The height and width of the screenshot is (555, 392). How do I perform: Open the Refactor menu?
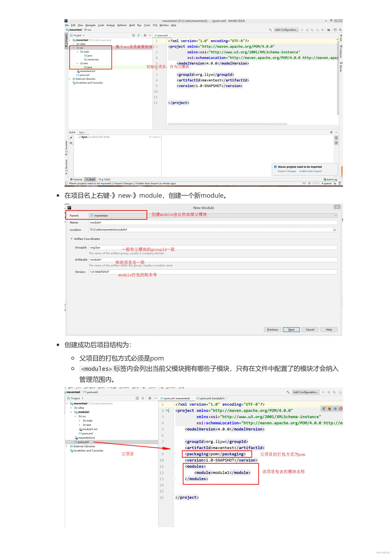click(x=122, y=25)
